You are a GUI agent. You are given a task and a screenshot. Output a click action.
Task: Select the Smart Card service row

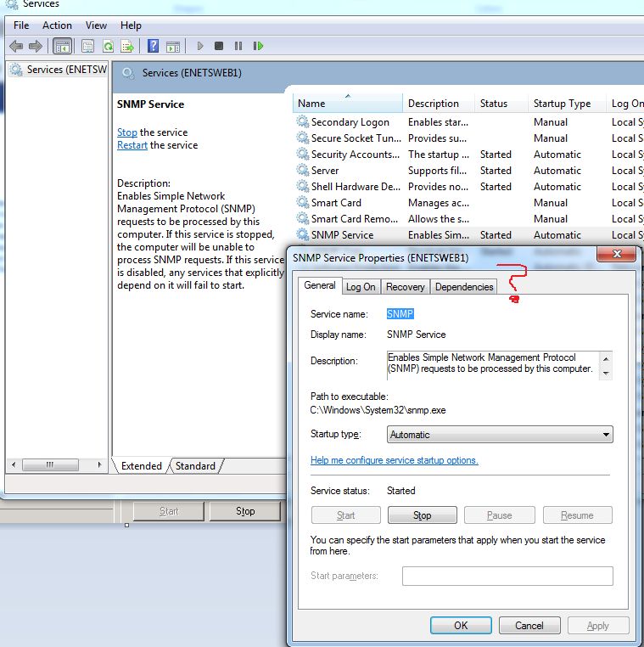pyautogui.click(x=469, y=203)
